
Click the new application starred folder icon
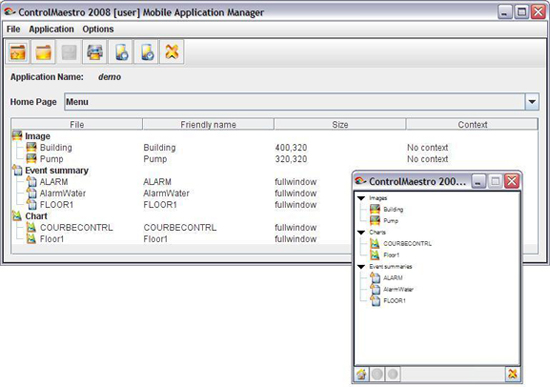click(18, 52)
